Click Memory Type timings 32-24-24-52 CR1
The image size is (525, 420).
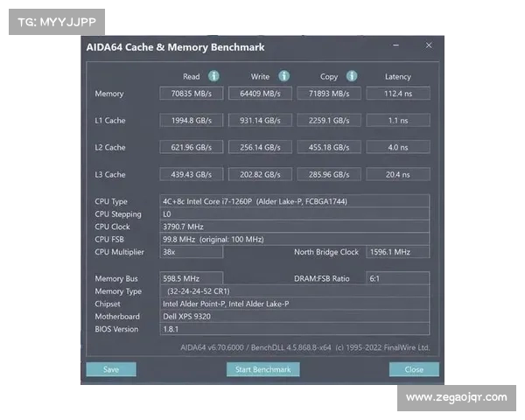(x=295, y=291)
